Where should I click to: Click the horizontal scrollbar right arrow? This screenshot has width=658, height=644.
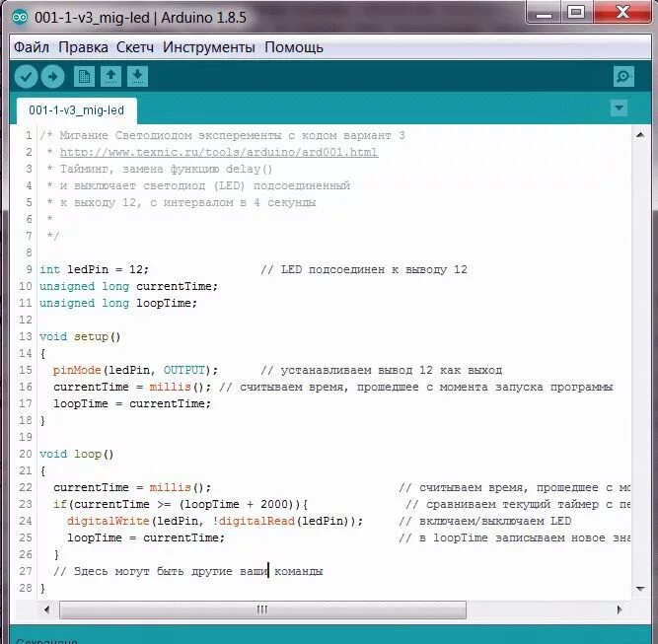[x=620, y=609]
